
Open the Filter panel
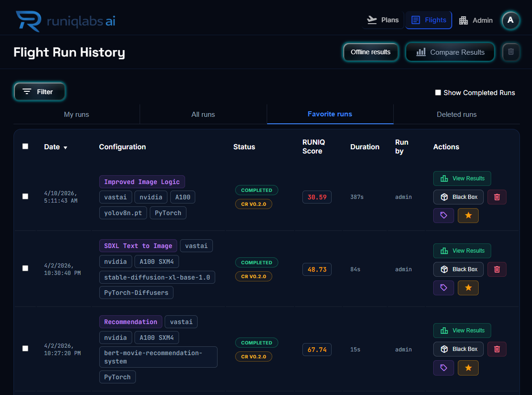(x=39, y=91)
